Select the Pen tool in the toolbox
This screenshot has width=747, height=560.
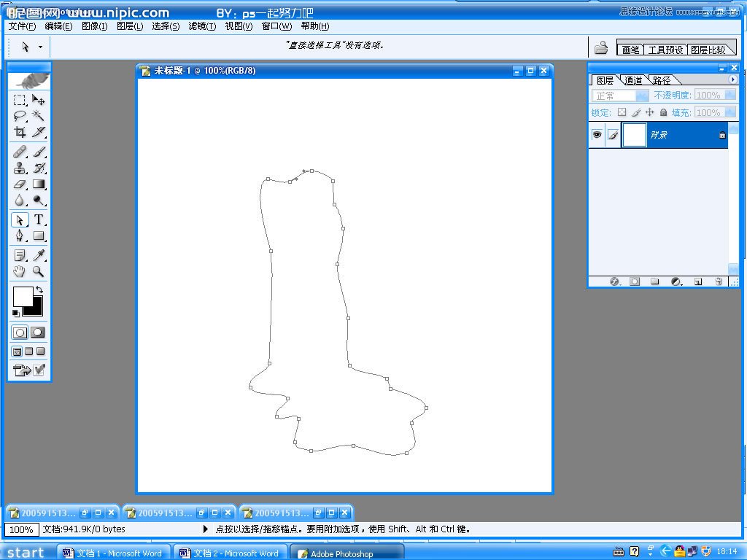pos(20,236)
